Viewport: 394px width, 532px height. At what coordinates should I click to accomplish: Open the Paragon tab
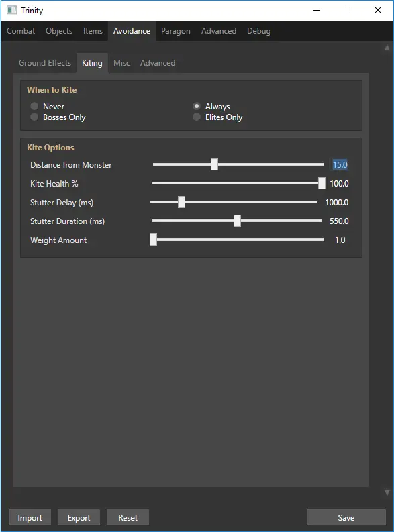[175, 31]
